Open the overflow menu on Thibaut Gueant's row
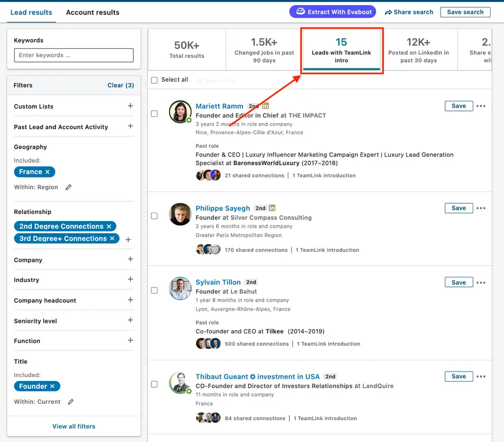Image resolution: width=504 pixels, height=442 pixels. pos(480,377)
